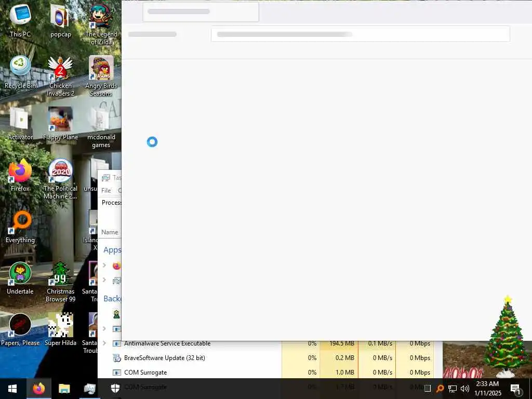532x399 pixels.
Task: Open the Activator folder icon
Action: (x=20, y=124)
